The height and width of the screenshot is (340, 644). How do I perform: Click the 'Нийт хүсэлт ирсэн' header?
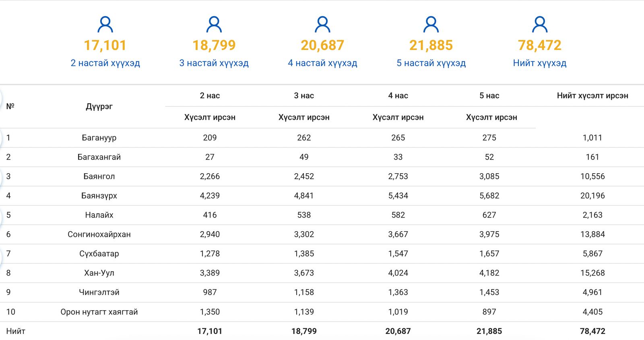point(592,95)
